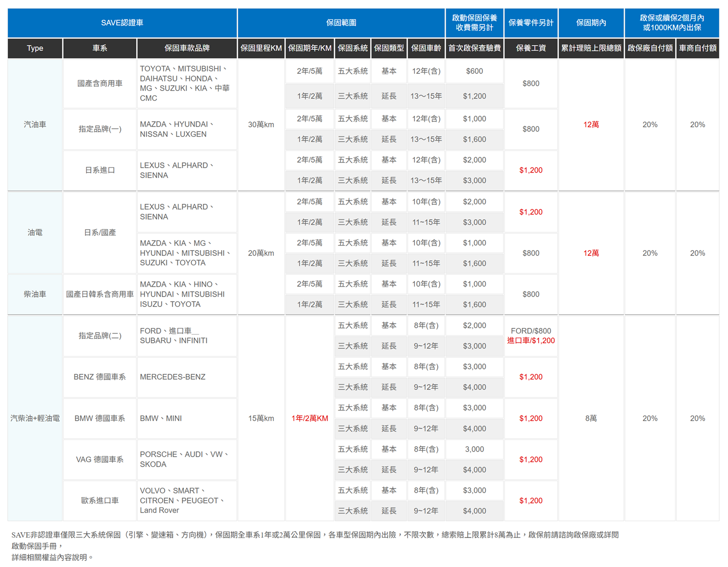
Task: Click the 保固系統 column header
Action: tap(353, 48)
